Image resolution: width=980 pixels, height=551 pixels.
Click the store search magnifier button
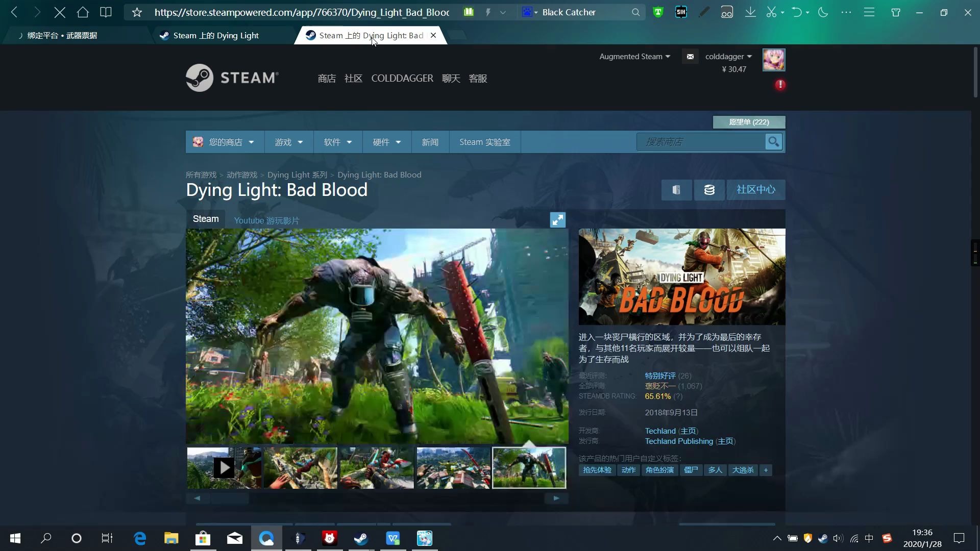point(774,142)
